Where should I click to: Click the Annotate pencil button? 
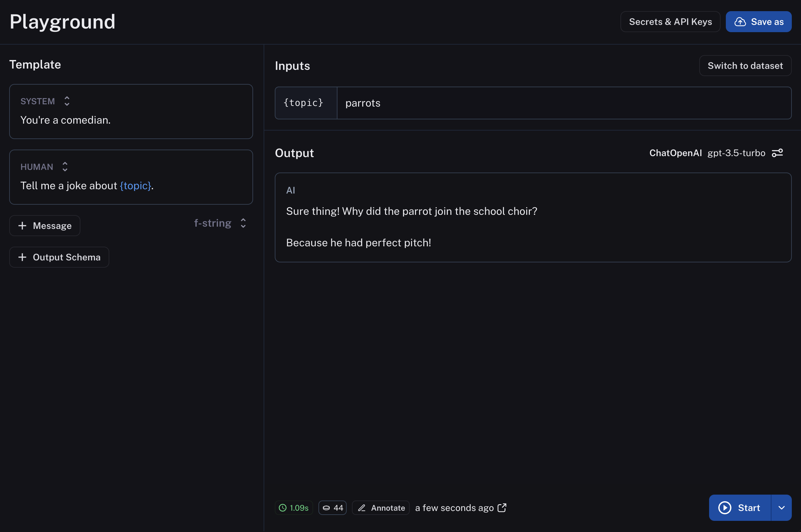[380, 508]
